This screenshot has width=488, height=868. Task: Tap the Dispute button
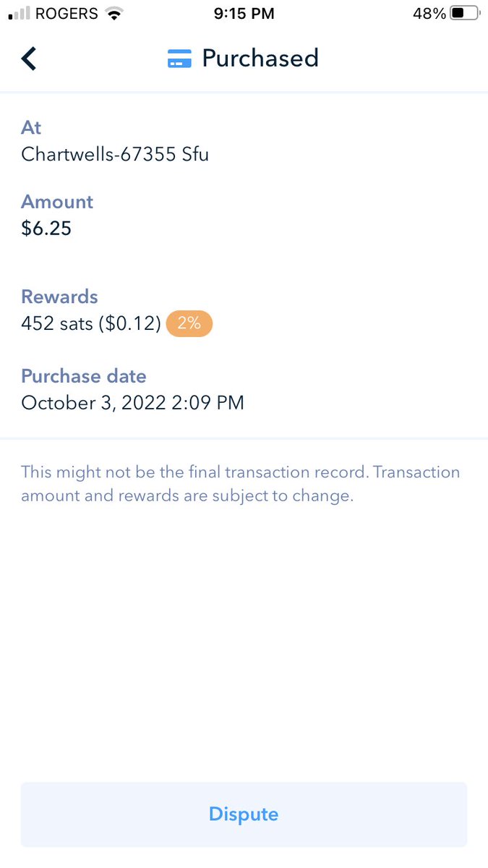[x=244, y=814]
